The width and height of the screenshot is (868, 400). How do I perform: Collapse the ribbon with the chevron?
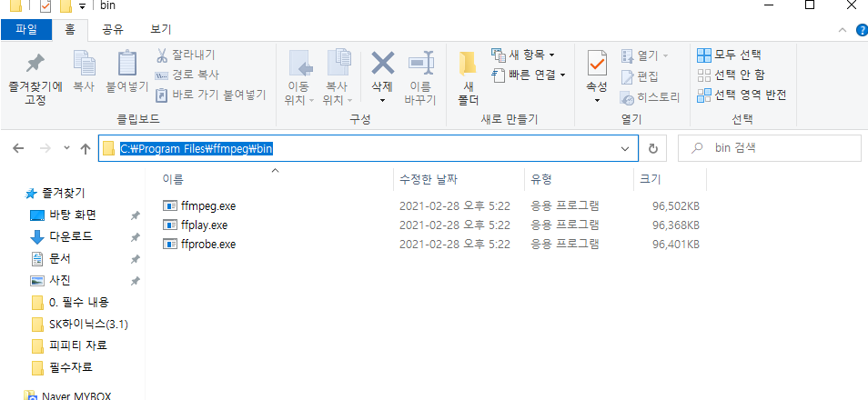[x=843, y=30]
